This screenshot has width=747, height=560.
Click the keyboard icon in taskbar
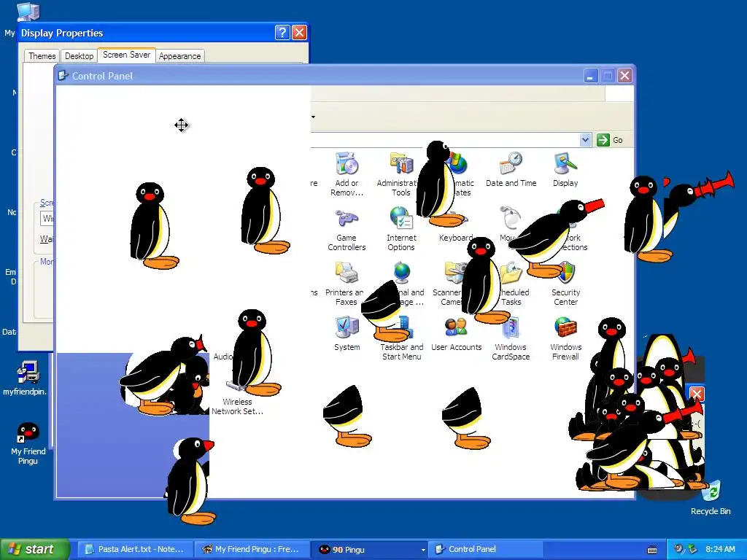[652, 550]
